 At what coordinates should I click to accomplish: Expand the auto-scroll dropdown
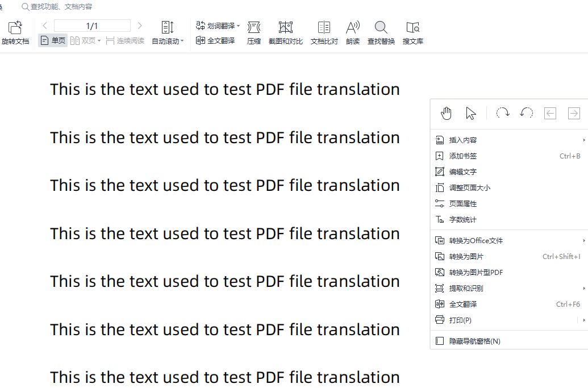(x=182, y=41)
